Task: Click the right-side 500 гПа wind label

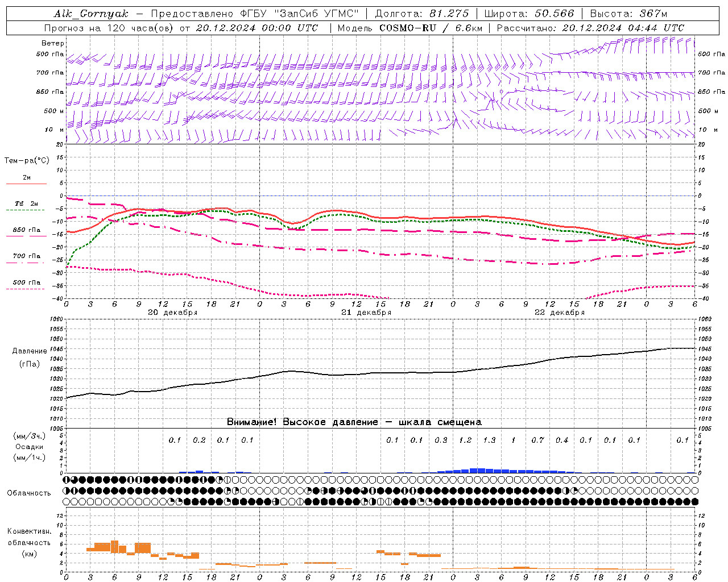Action: pos(712,55)
